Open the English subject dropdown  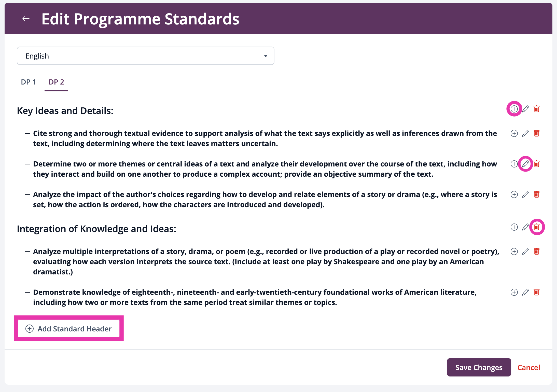pos(146,56)
